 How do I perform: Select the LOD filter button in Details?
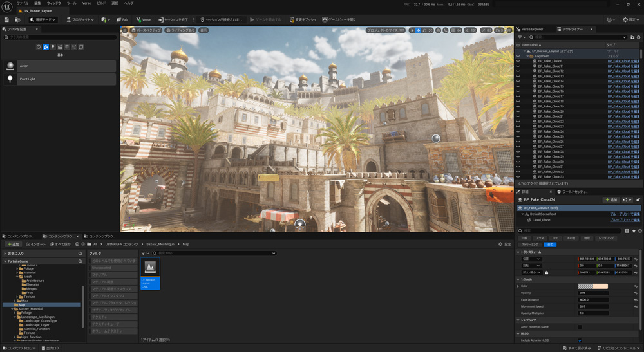click(x=555, y=238)
